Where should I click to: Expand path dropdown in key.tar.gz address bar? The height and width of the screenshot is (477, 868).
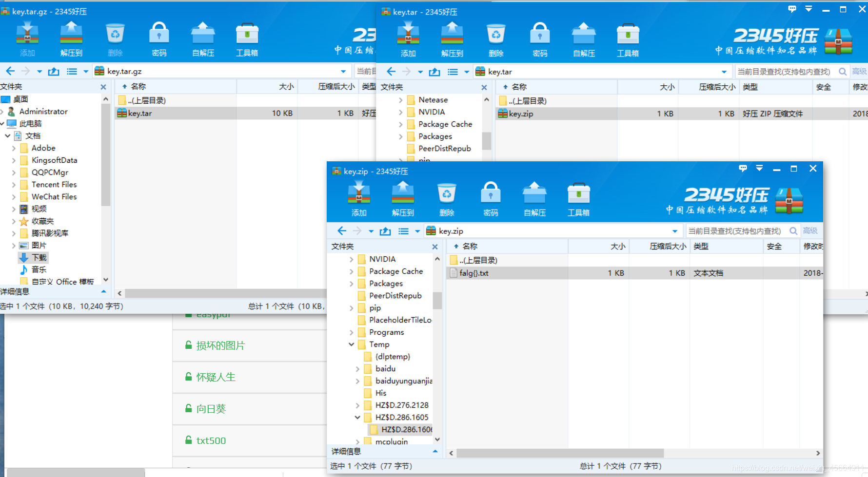343,71
